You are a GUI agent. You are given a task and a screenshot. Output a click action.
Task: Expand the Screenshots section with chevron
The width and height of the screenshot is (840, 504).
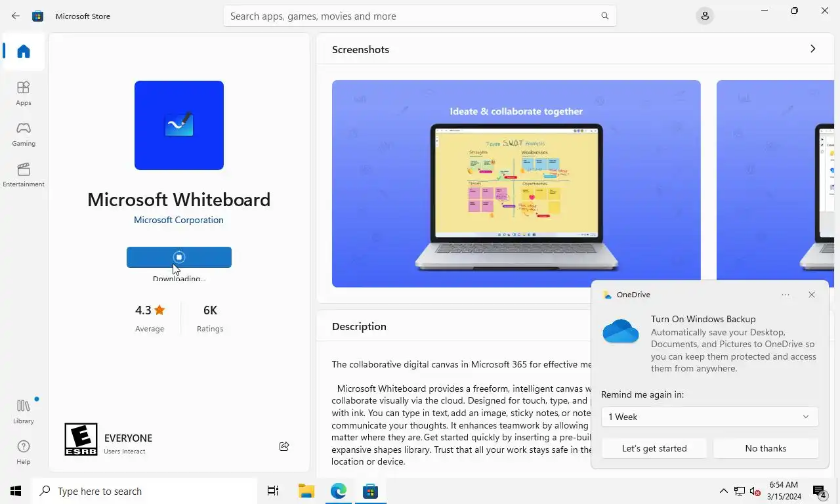click(x=812, y=49)
